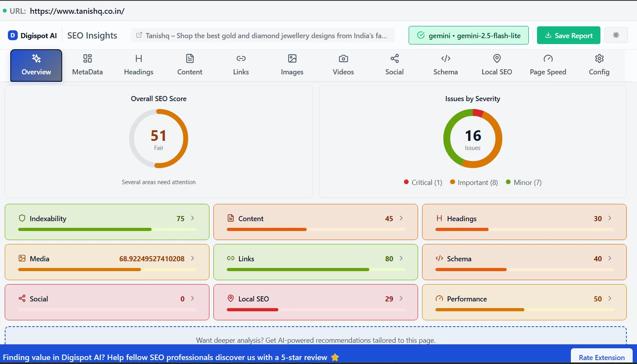Open the Videos analysis icon tab
The width and height of the screenshot is (637, 364).
[x=343, y=58]
